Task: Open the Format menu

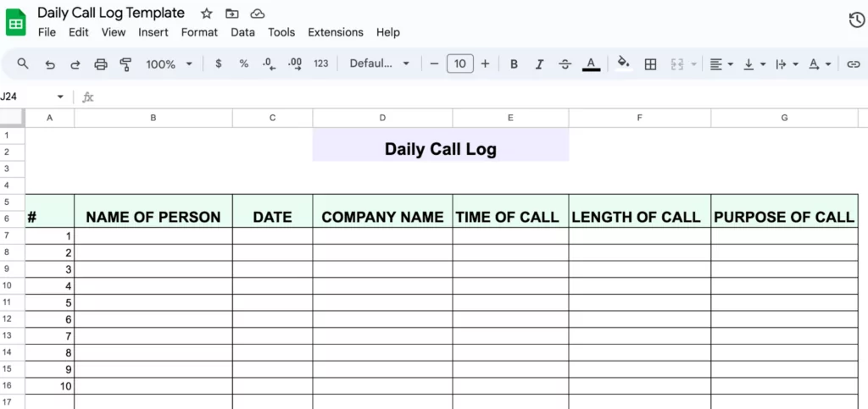Action: point(199,32)
